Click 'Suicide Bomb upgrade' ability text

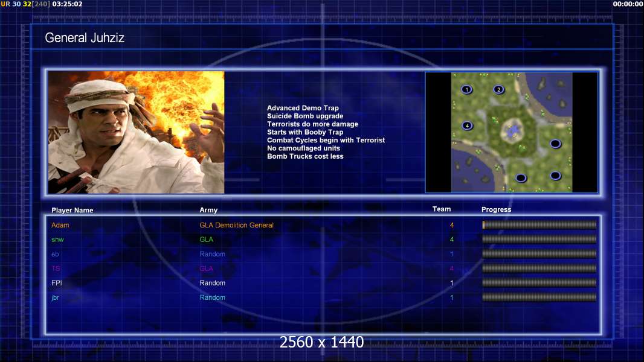click(305, 116)
